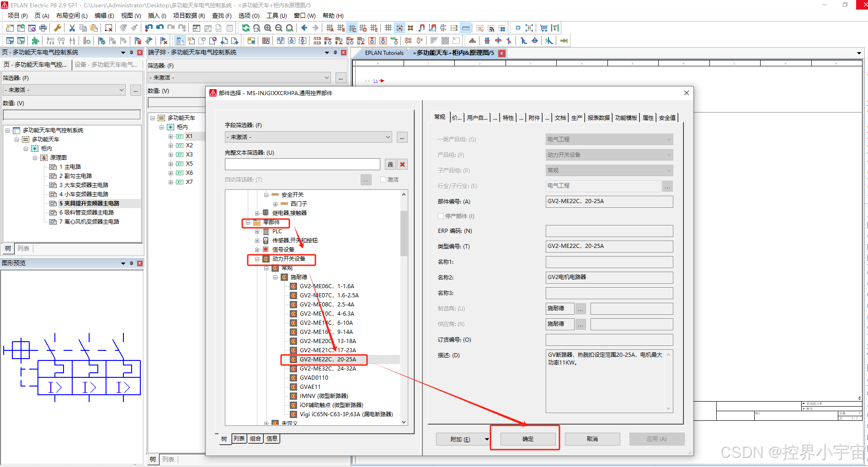Collapse the 零部件 tree node

pyautogui.click(x=248, y=222)
